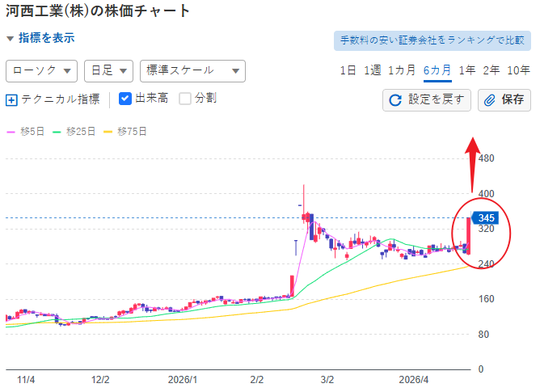Viewport: 540px width, 392px height.
Task: Click the 12/2 date axis label
Action: 100,380
